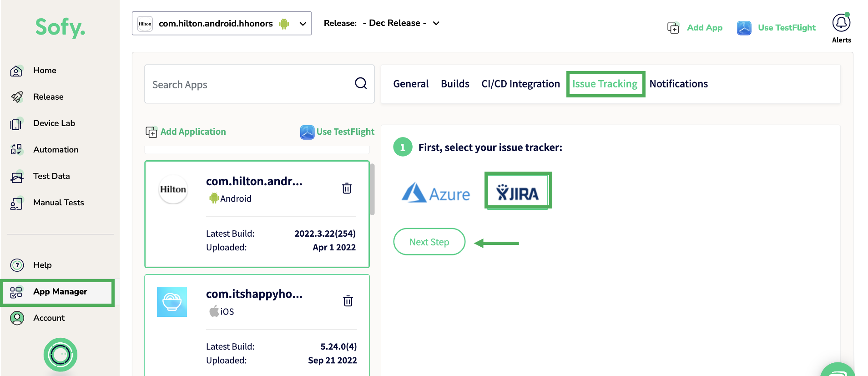Open the Issue Tracking tab
This screenshot has height=376, width=868.
tap(605, 84)
